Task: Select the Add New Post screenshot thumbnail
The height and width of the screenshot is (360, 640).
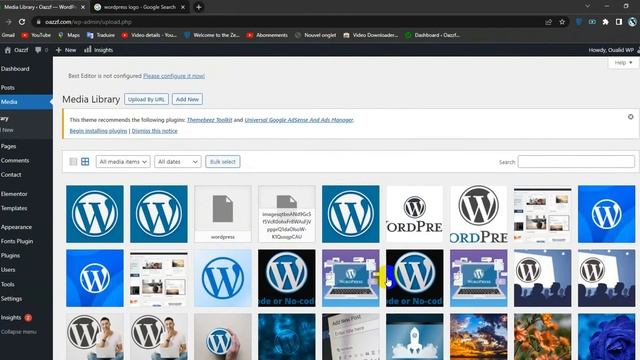Action: pos(351,337)
